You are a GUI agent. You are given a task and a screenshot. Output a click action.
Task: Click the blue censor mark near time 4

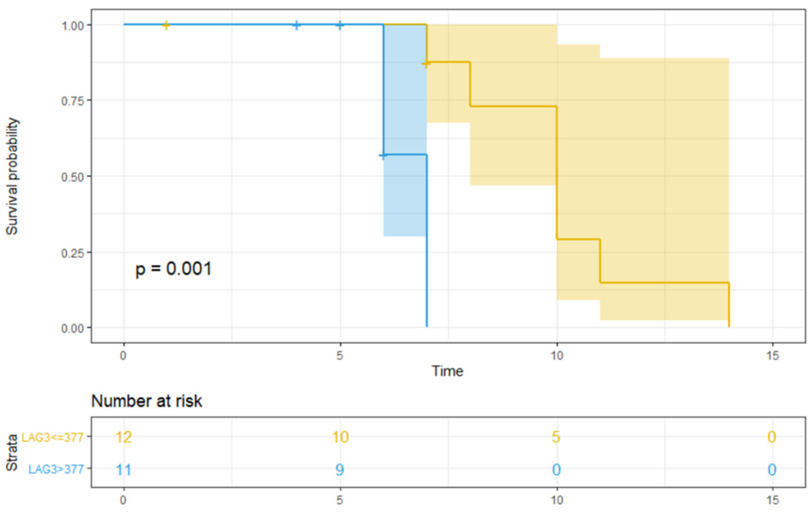pos(296,25)
